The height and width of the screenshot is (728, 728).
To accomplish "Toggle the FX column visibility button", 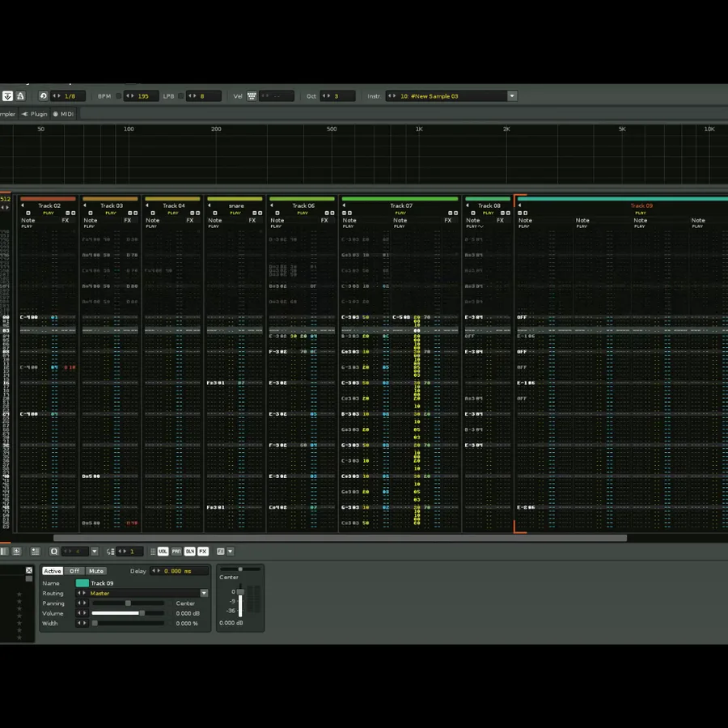I will coord(203,551).
